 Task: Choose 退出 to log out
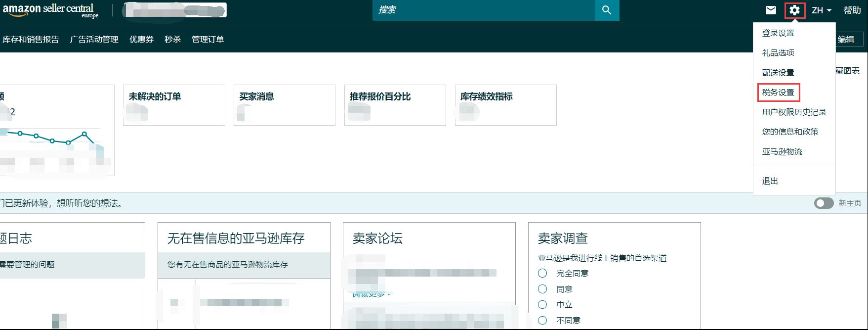pyautogui.click(x=770, y=181)
